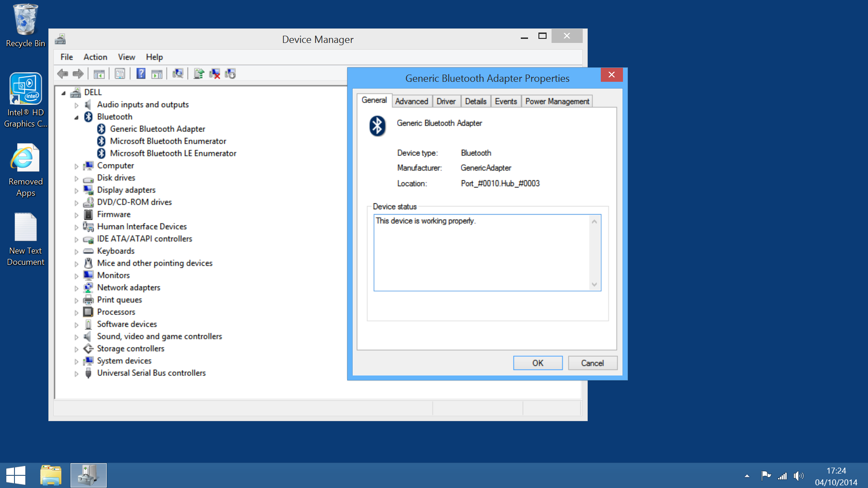Open File Explorer from taskbar
Viewport: 868px width, 488px height.
tap(51, 475)
